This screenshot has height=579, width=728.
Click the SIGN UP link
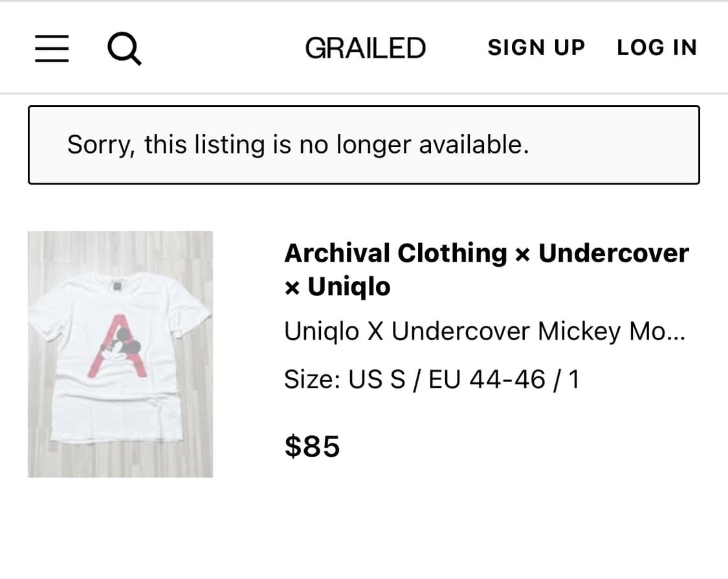click(x=536, y=48)
